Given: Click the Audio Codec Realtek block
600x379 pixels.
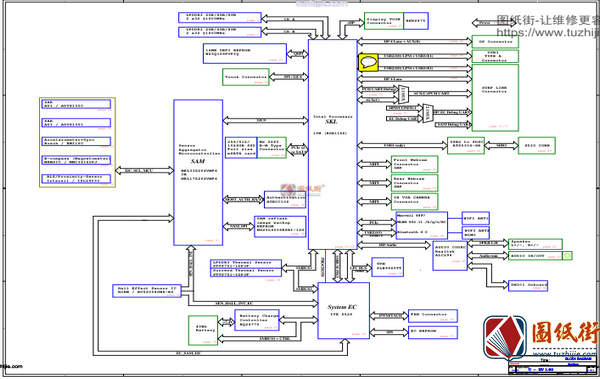Looking at the screenshot, I should pyautogui.click(x=450, y=255).
